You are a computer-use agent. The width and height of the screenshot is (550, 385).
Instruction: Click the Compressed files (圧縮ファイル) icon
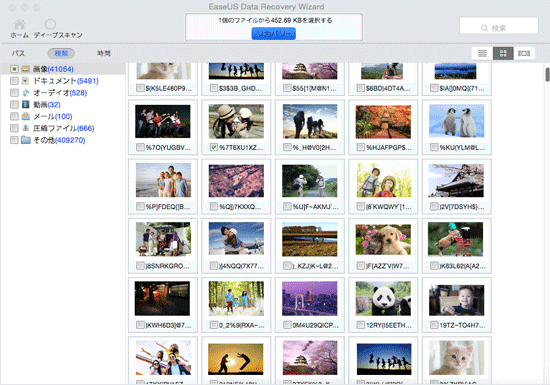pyautogui.click(x=25, y=128)
